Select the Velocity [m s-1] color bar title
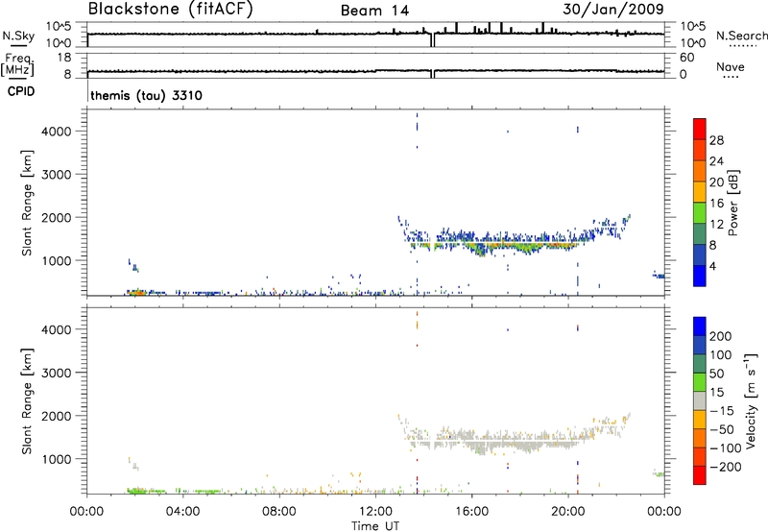Viewport: 768px width, 532px height. point(751,400)
